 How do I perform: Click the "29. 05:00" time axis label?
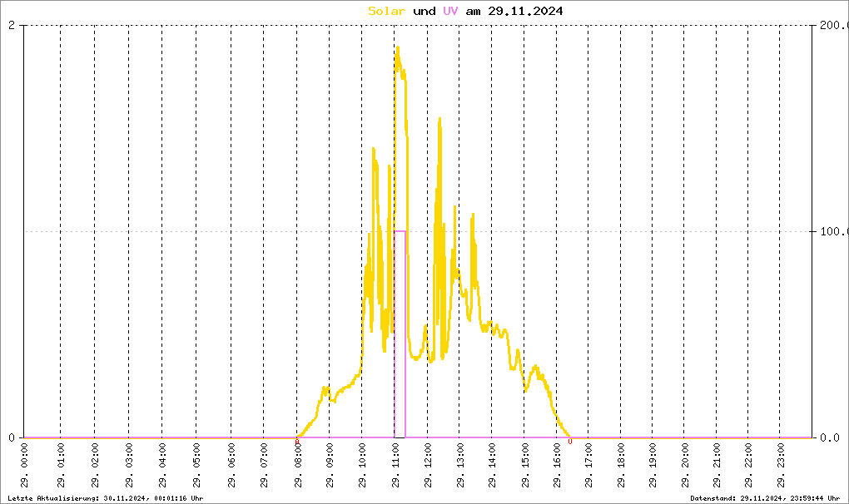point(196,465)
